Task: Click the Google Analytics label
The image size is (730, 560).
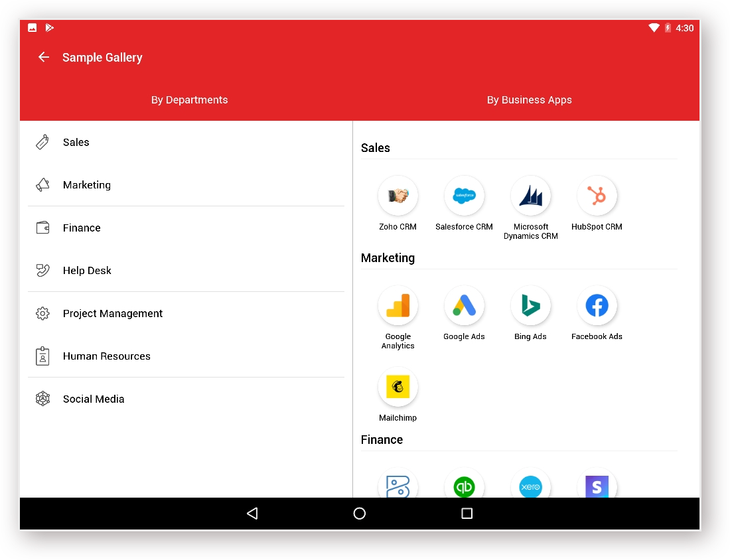Action: click(x=398, y=341)
